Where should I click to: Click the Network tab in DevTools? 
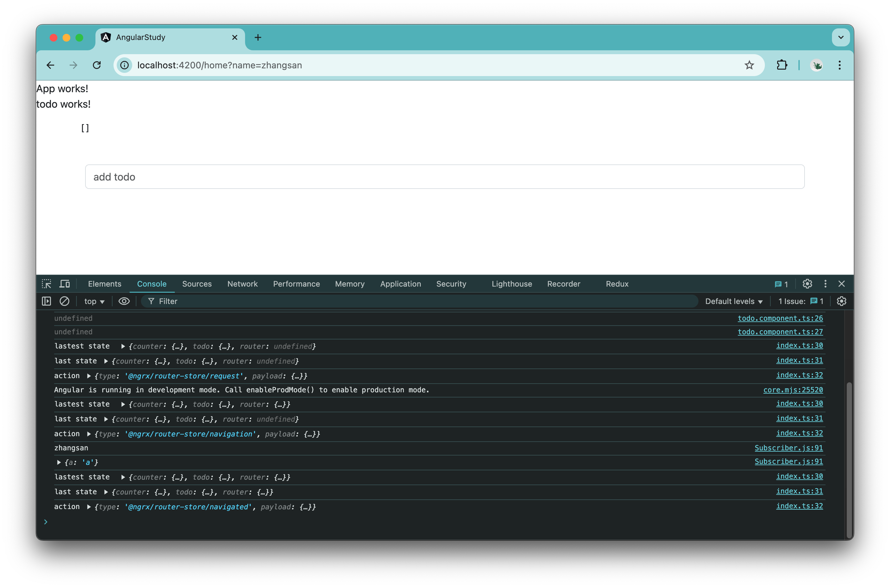pyautogui.click(x=243, y=283)
